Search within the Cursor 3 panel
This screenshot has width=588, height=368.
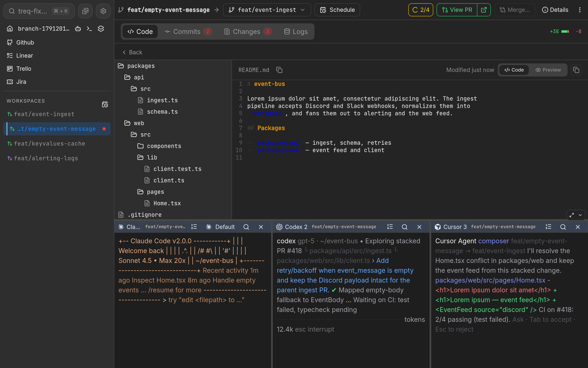563,227
